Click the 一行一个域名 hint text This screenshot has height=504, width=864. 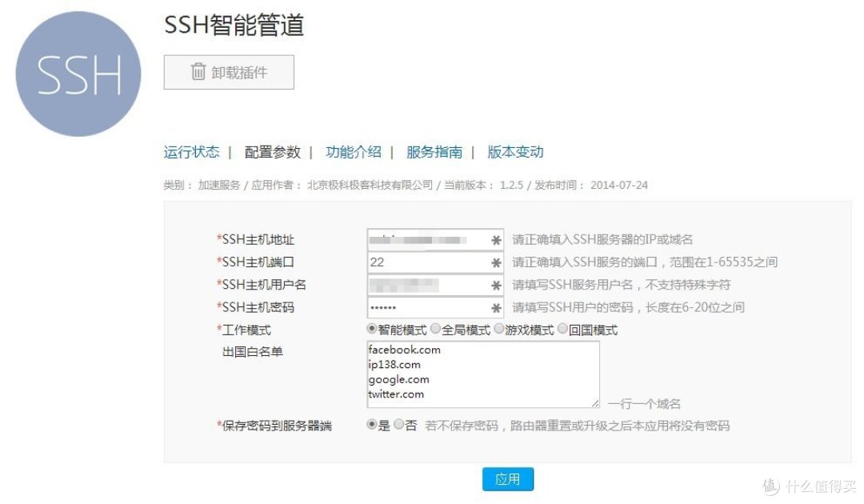643,404
